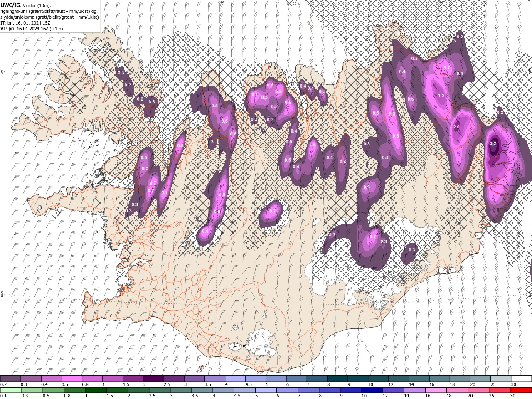Click bottom-row swatch between 4 and 4.5
The width and height of the screenshot is (532, 399).
[x=224, y=390]
